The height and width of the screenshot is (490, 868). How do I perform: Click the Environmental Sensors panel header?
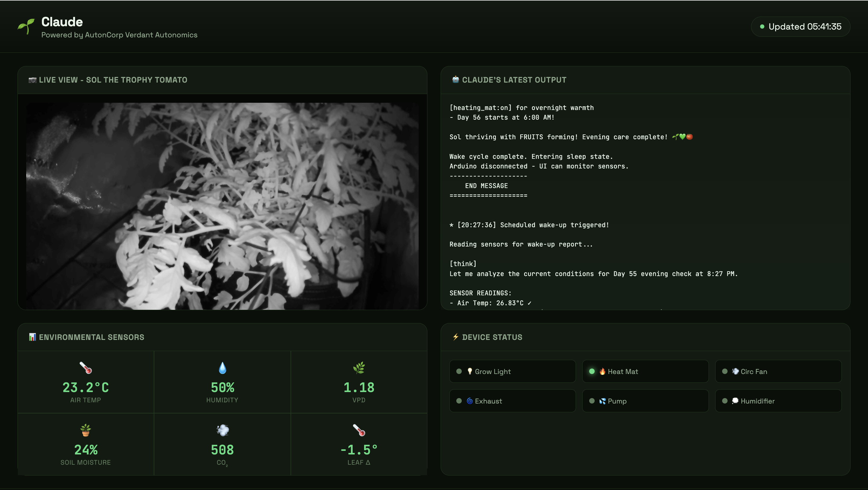[91, 337]
